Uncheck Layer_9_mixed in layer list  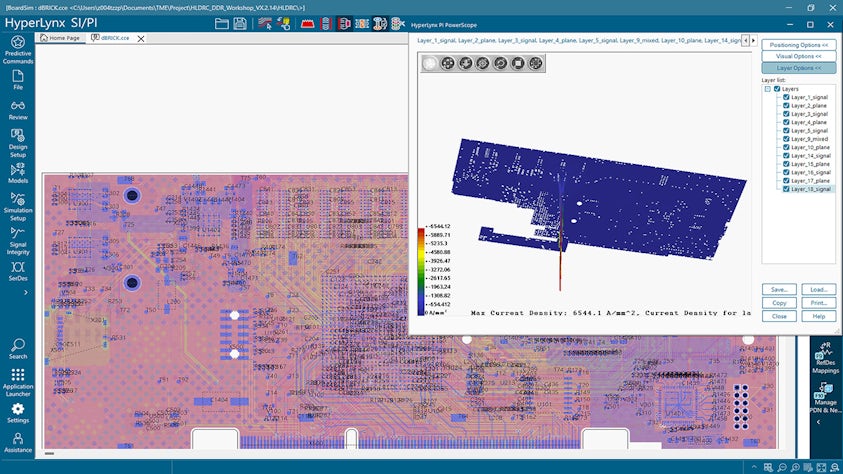(x=786, y=139)
